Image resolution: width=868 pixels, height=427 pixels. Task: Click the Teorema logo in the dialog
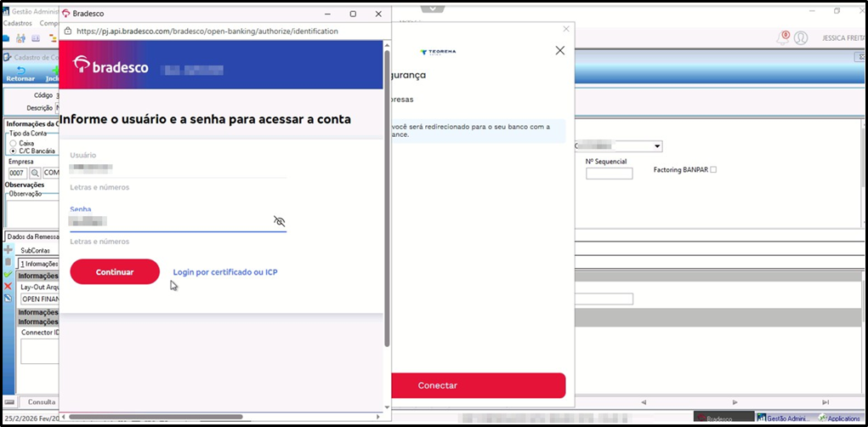438,52
